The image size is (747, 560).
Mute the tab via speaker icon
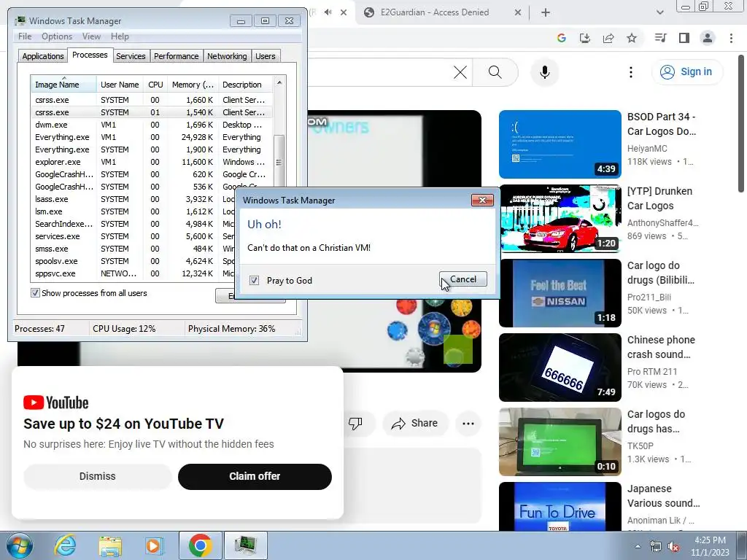328,12
